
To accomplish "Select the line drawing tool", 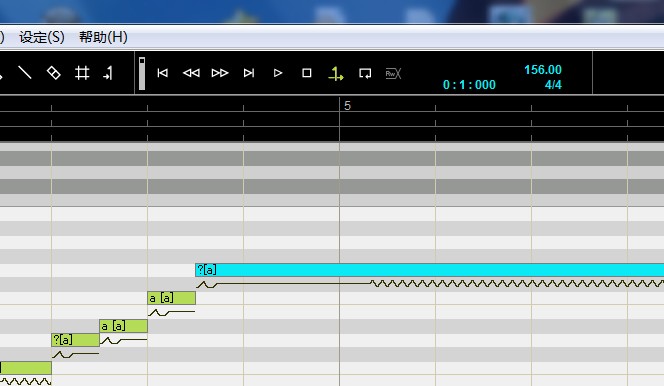I will pos(25,73).
